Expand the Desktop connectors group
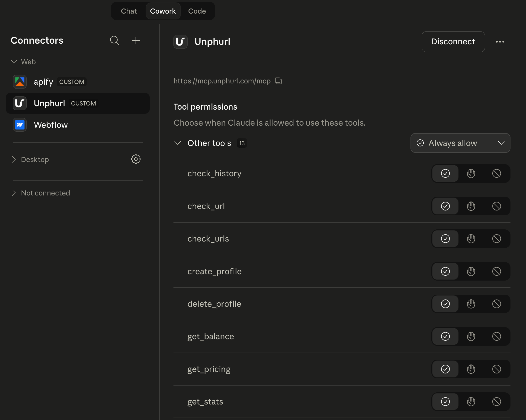 tap(14, 159)
